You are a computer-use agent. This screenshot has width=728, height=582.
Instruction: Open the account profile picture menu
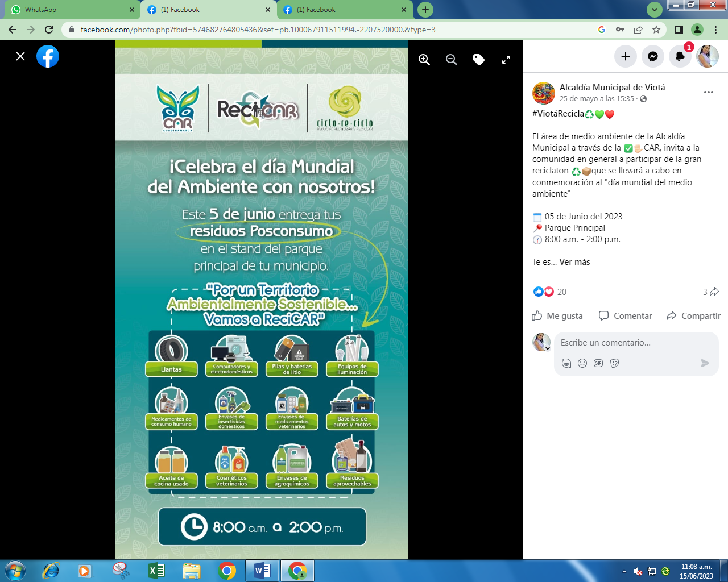click(708, 56)
